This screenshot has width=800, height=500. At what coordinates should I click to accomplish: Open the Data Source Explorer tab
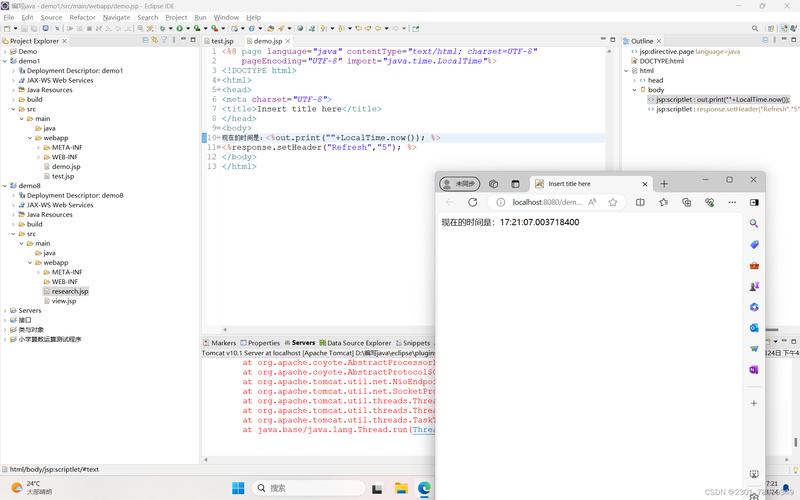(355, 343)
